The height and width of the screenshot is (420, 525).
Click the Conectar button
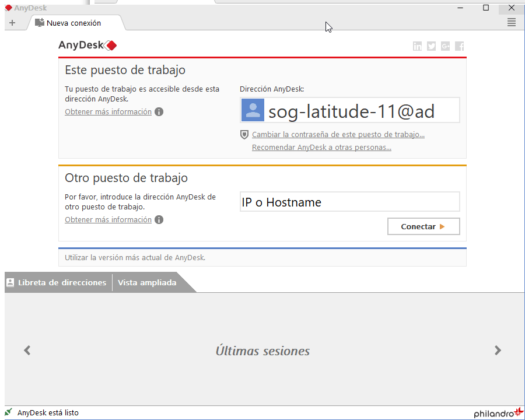[423, 226]
